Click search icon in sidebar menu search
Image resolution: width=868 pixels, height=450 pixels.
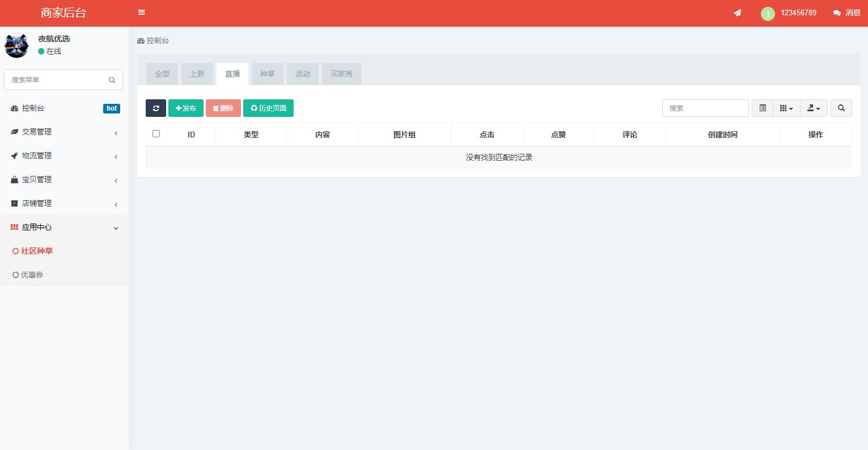pyautogui.click(x=112, y=80)
